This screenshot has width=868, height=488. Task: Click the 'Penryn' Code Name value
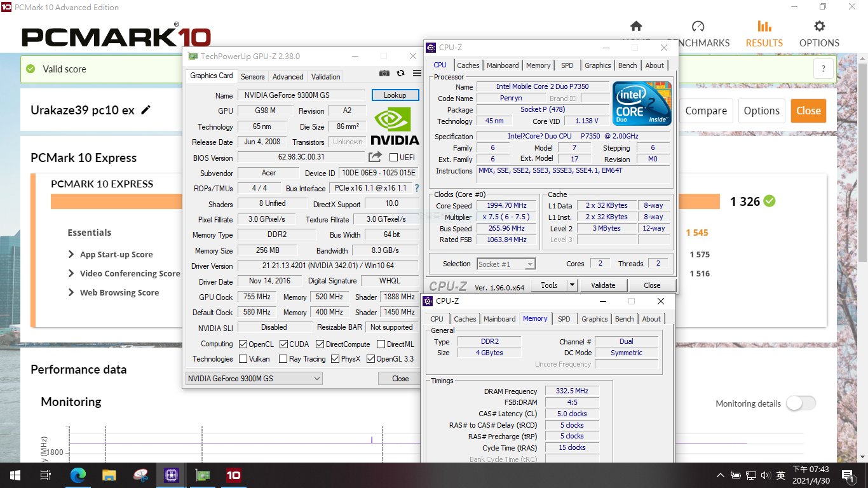(511, 98)
